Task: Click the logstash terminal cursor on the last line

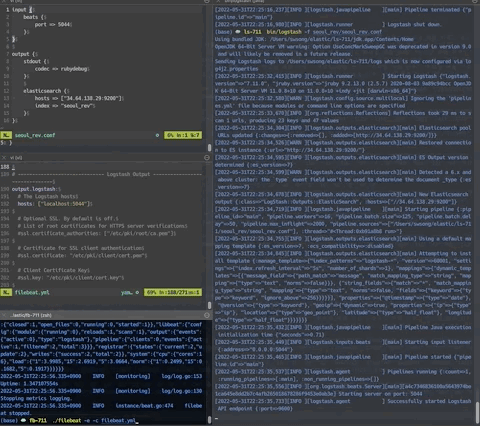Action: coord(217,418)
